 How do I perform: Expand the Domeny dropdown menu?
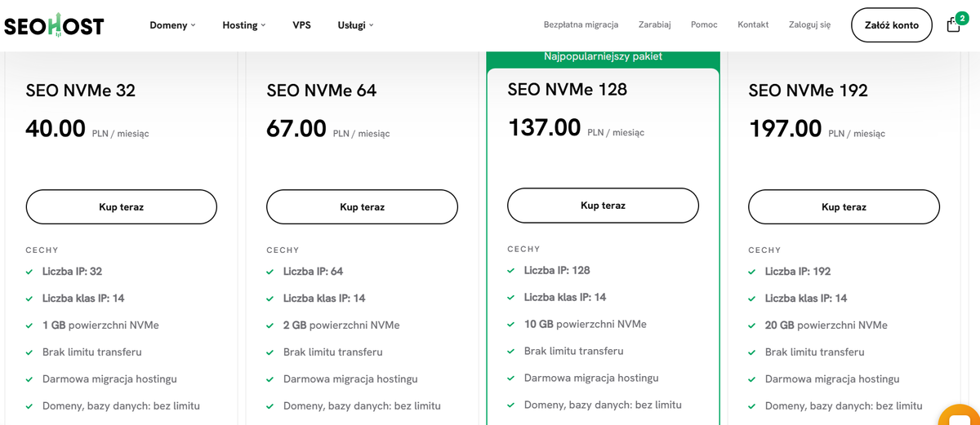[172, 25]
